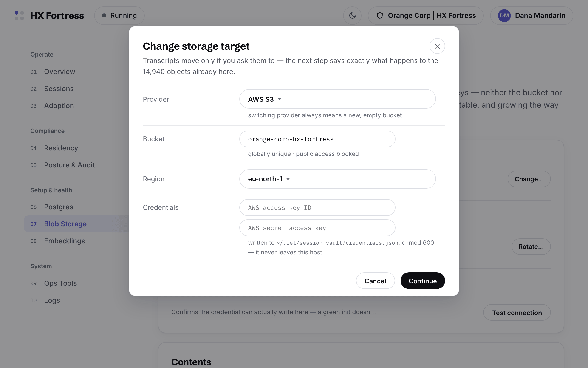Click the HX Fortress logo dots
588x368 pixels.
pos(19,16)
